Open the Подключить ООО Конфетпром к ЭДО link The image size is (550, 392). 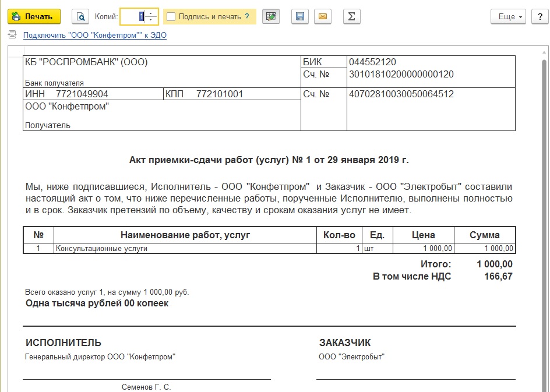click(x=95, y=35)
